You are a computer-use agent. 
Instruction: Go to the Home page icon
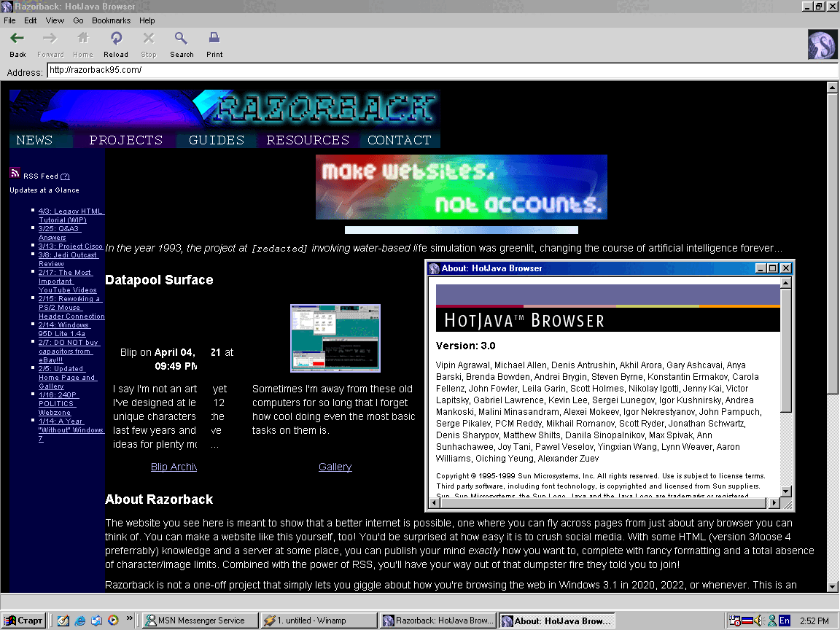83,39
